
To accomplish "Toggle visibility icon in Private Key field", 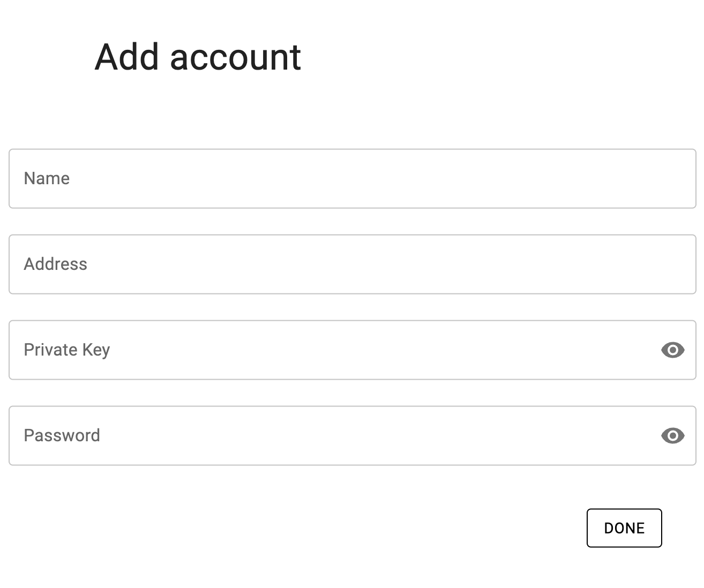I will coord(672,350).
